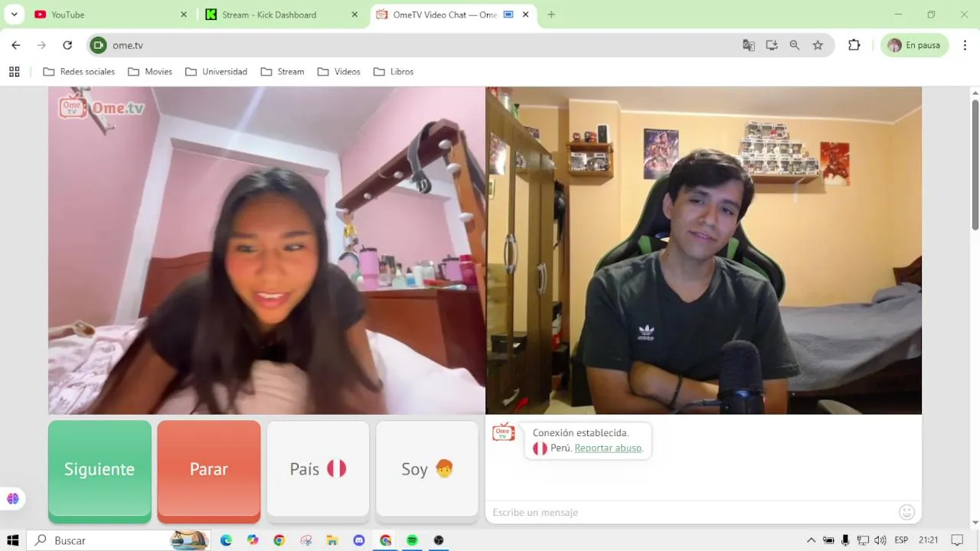Click the Reportar abuso link

(x=608, y=448)
